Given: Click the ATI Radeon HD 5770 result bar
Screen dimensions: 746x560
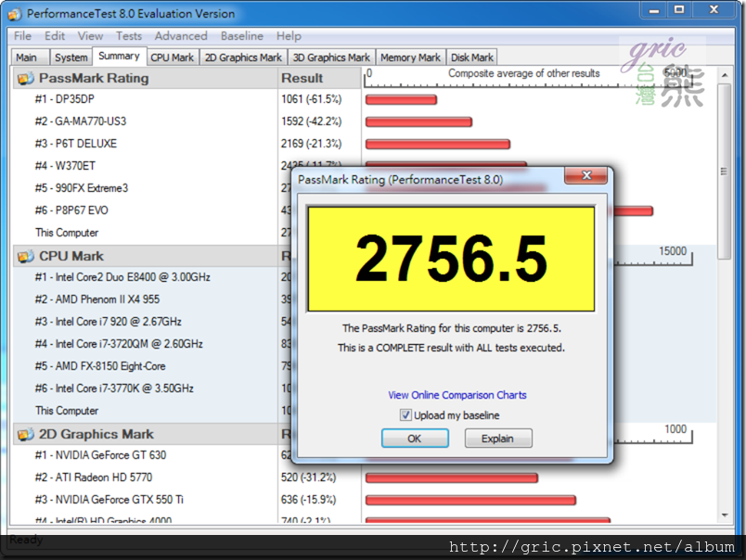Looking at the screenshot, I should tap(452, 478).
